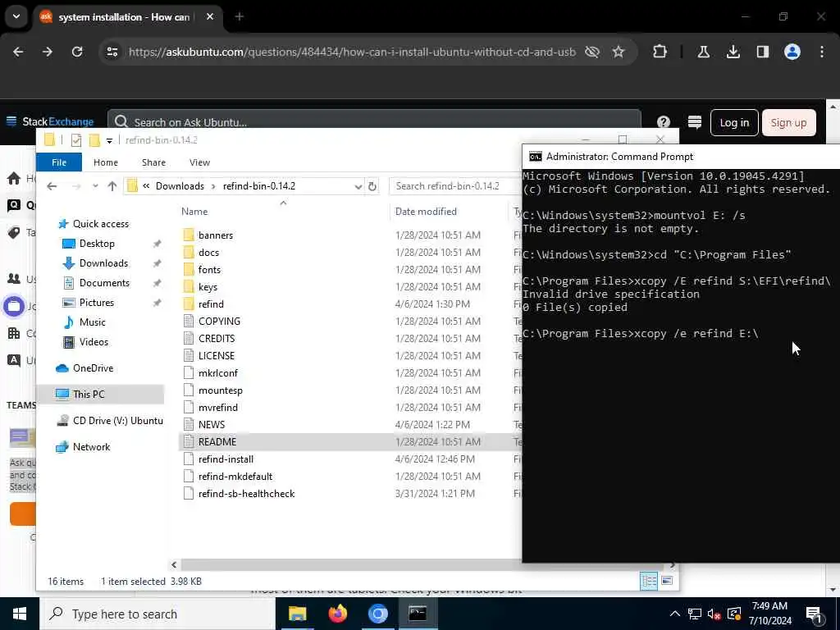Viewport: 840px width, 630px height.
Task: Select the docs folder
Action: click(208, 253)
